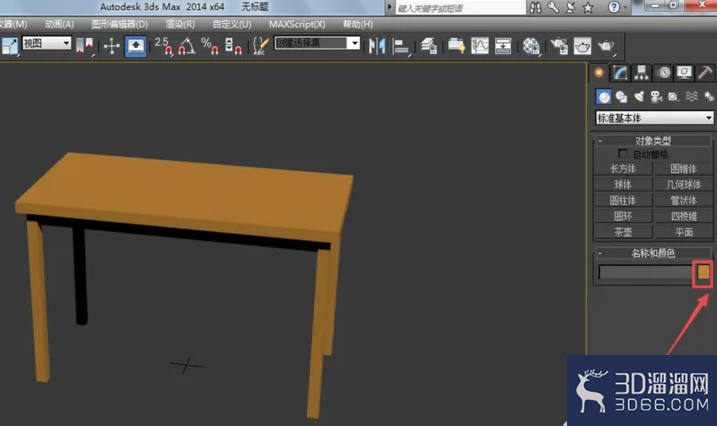
Task: Click the keyword search field
Action: pos(460,8)
